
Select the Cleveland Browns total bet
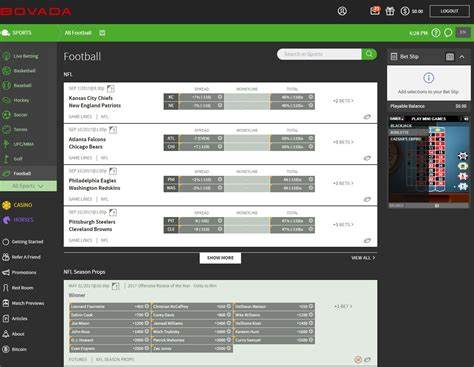click(292, 229)
